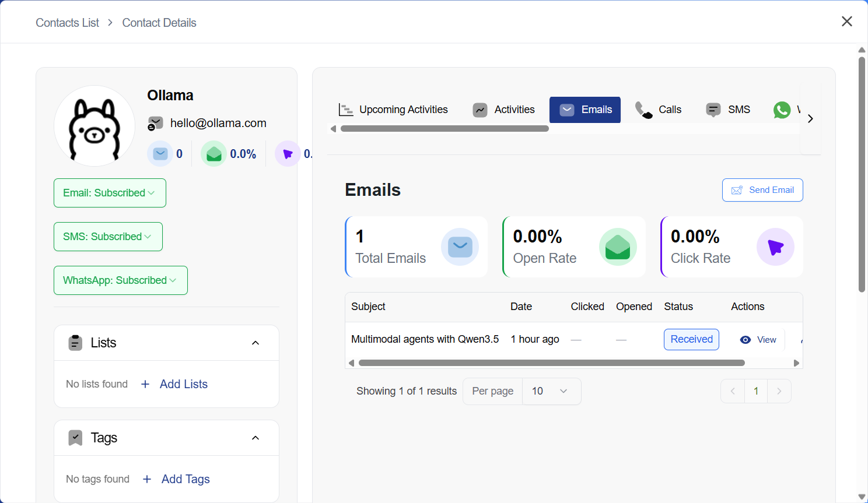This screenshot has width=868, height=503.
Task: Click the green WhatsApp icon in the tab bar
Action: [782, 110]
